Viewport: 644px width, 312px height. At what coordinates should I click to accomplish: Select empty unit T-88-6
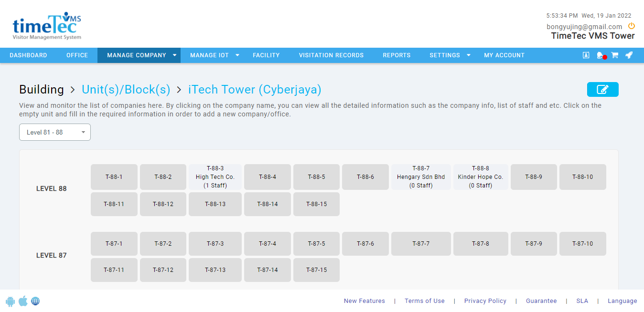(365, 177)
